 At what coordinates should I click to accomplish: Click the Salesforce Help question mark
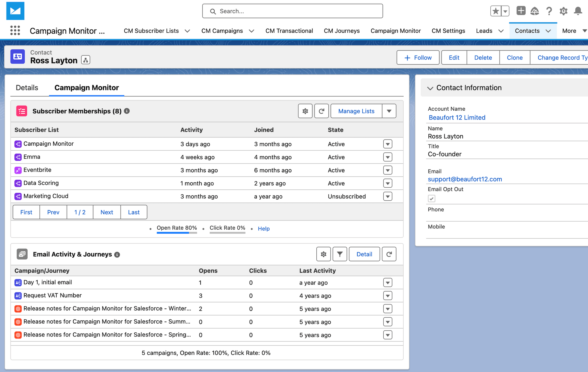point(549,11)
